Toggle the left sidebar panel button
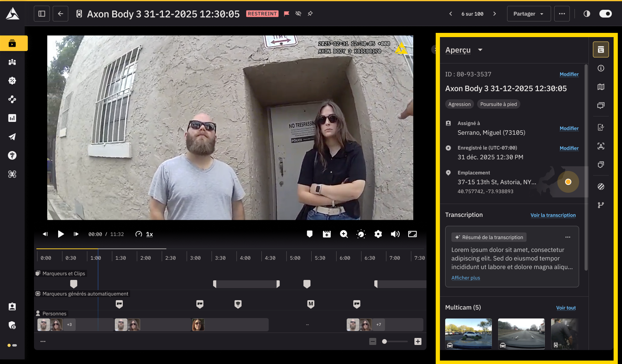 (x=42, y=14)
